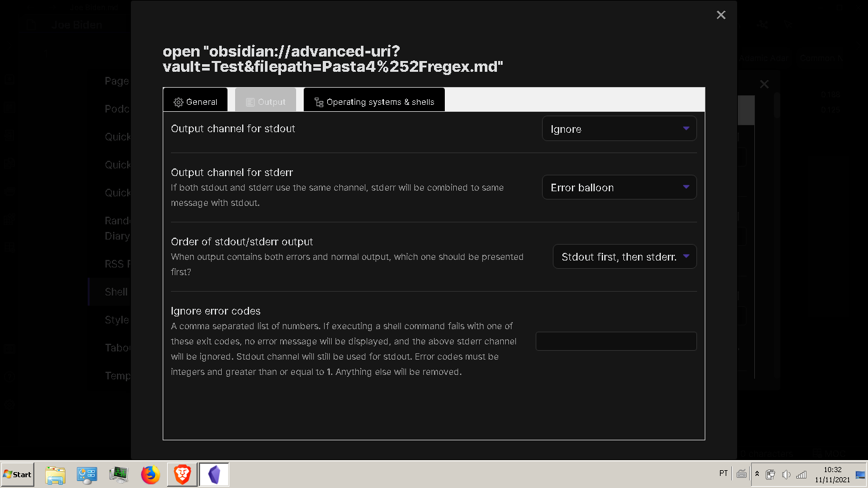The image size is (868, 488).
Task: Click the volume speaker tray icon
Action: 786,475
